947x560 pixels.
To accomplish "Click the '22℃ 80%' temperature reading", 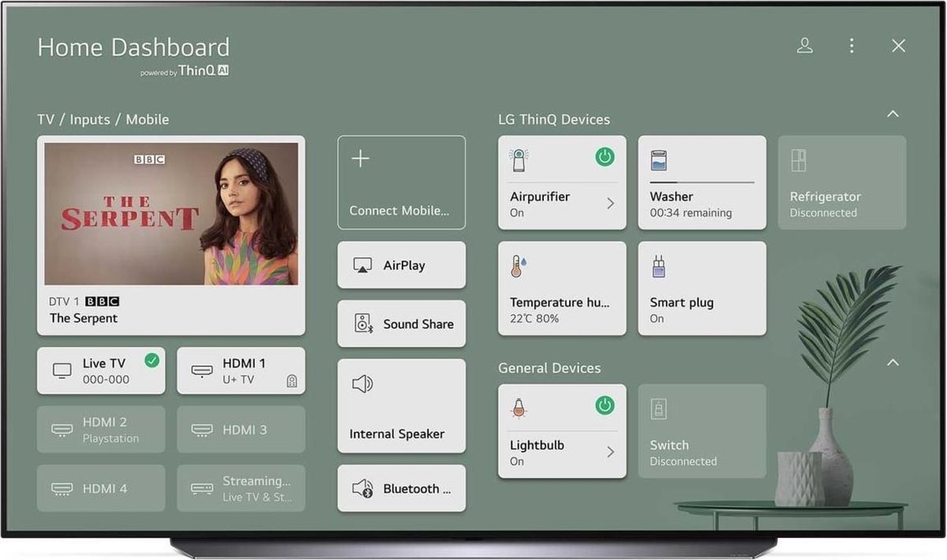I will tap(534, 319).
